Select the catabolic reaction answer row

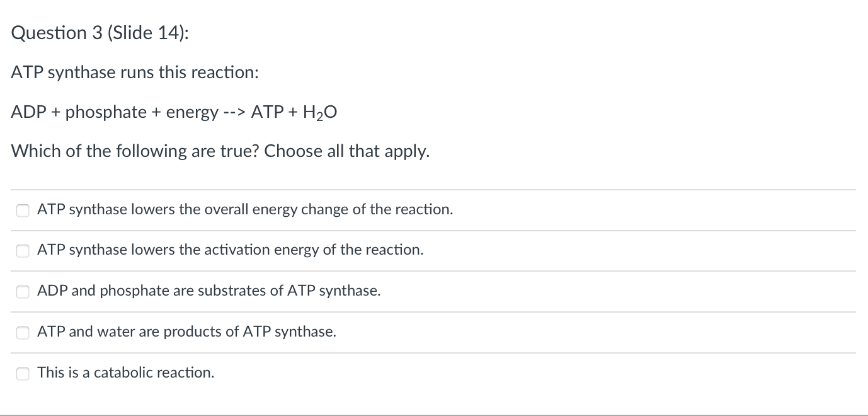[x=126, y=373]
